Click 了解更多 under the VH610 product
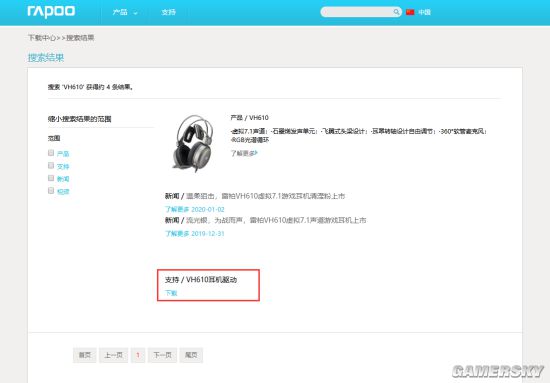 tap(244, 153)
